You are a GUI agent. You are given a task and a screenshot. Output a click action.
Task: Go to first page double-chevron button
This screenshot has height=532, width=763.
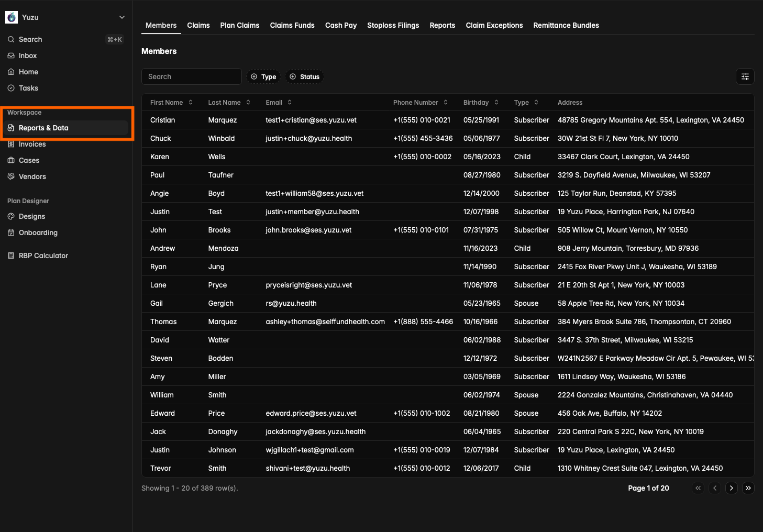tap(698, 488)
